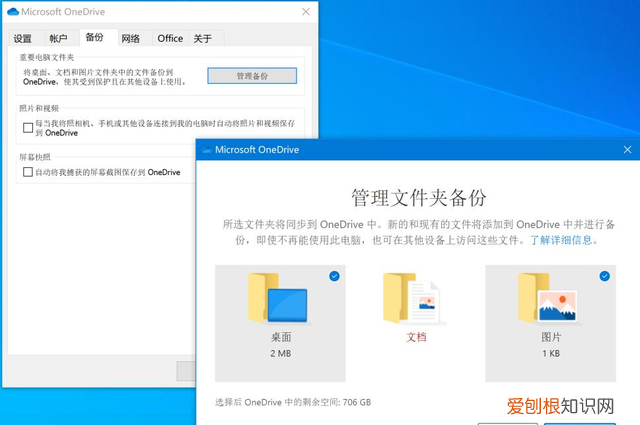The height and width of the screenshot is (425, 640).
Task: Click the 管理备份 button
Action: tap(252, 76)
